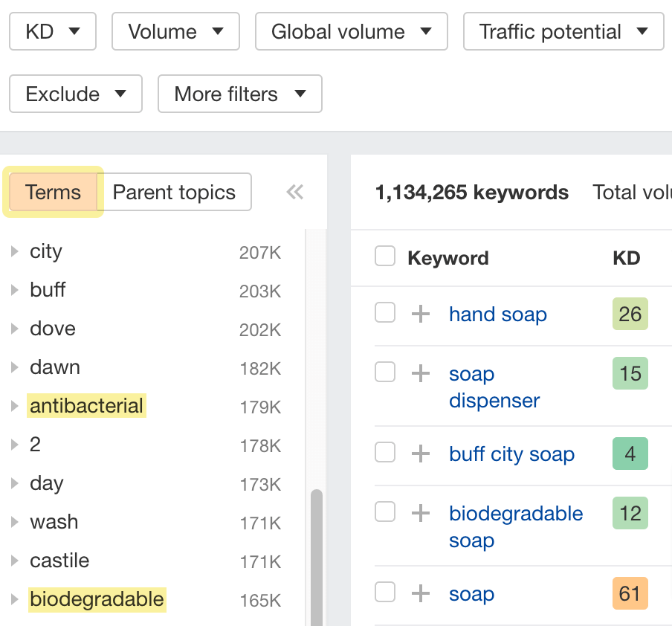Click the plus icon beside buff city soap
672x626 pixels.
click(421, 454)
